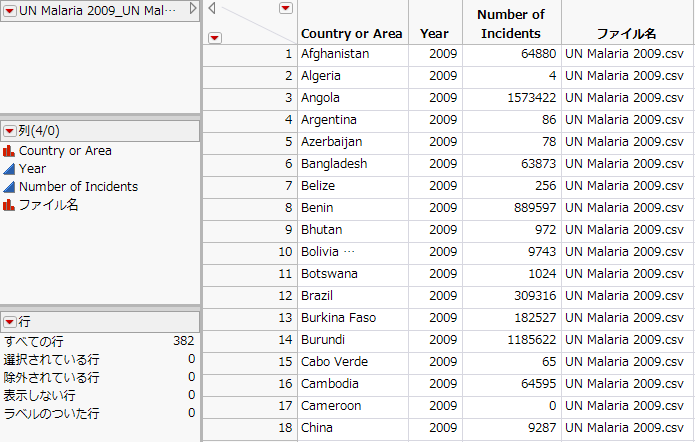
Task: Open the columns red triangle in grid header
Action: point(286,8)
